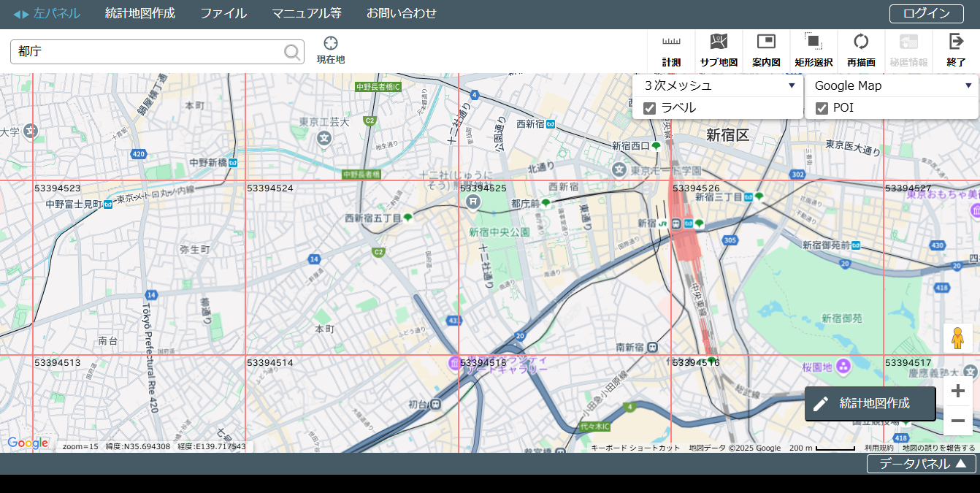Expand the データパネル data panel
The height and width of the screenshot is (493, 980).
(922, 464)
